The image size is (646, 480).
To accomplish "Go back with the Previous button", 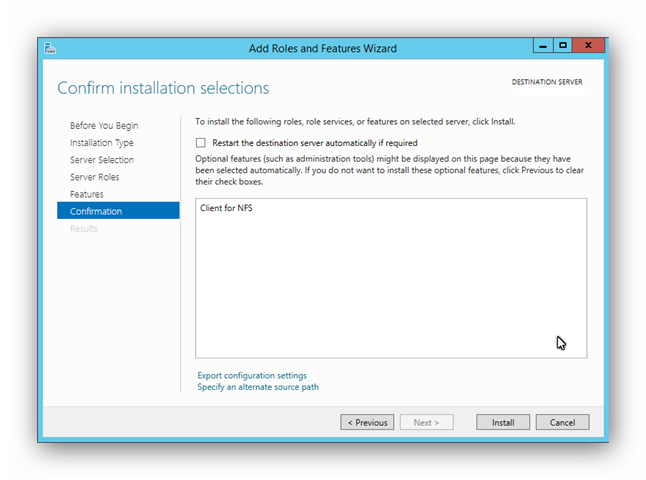I will coord(367,422).
